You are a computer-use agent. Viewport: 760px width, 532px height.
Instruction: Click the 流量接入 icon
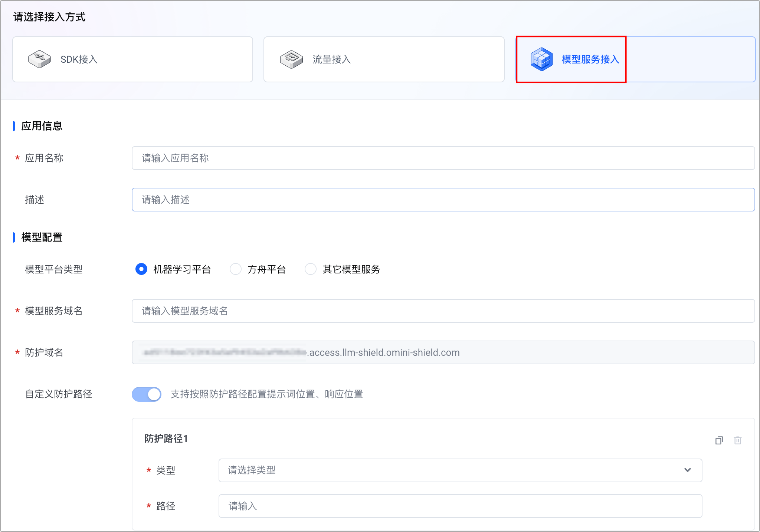[x=291, y=59]
